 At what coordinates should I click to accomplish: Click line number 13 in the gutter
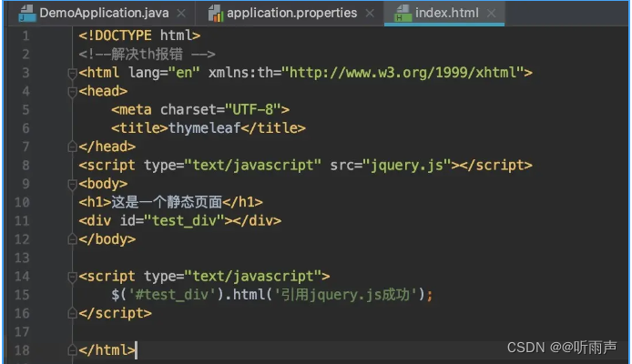click(22, 258)
